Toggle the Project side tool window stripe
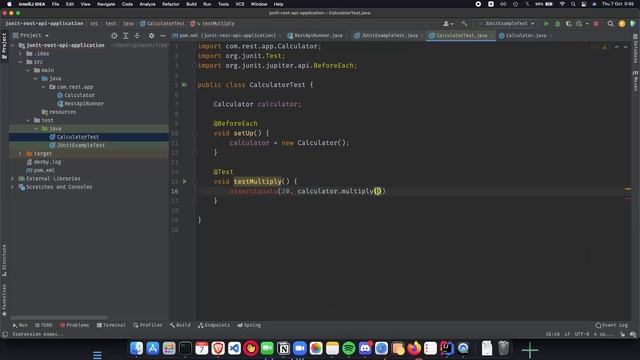 coord(4,46)
